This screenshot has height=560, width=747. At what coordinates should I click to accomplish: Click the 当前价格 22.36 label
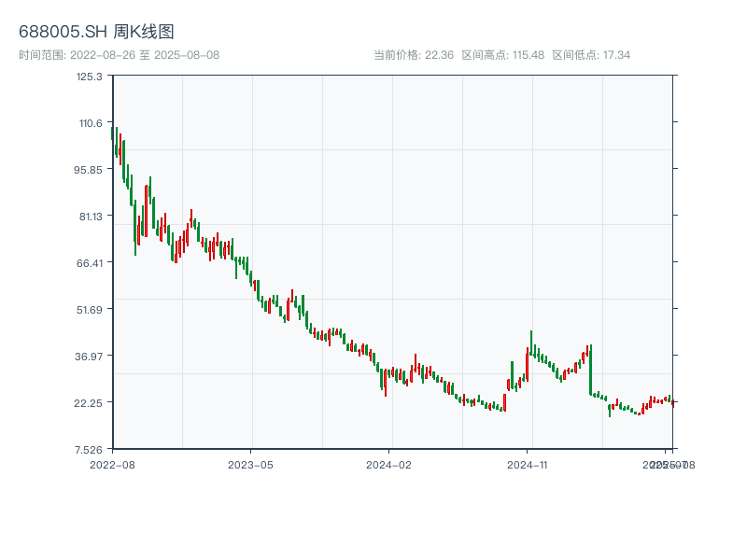[x=413, y=55]
